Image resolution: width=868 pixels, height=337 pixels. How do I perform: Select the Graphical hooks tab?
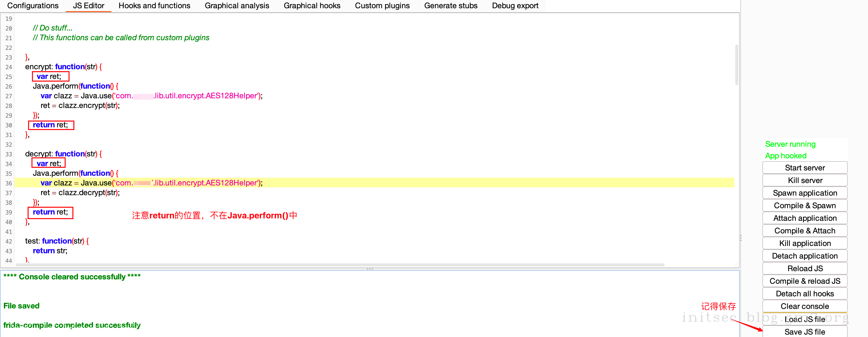pos(312,6)
